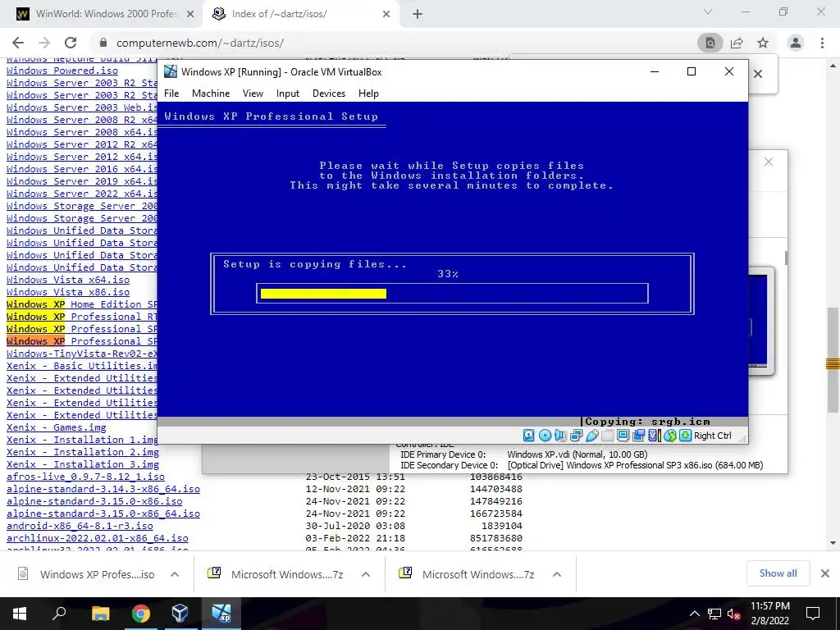Bookmark this page with the star icon
The width and height of the screenshot is (840, 630).
pyautogui.click(x=763, y=43)
